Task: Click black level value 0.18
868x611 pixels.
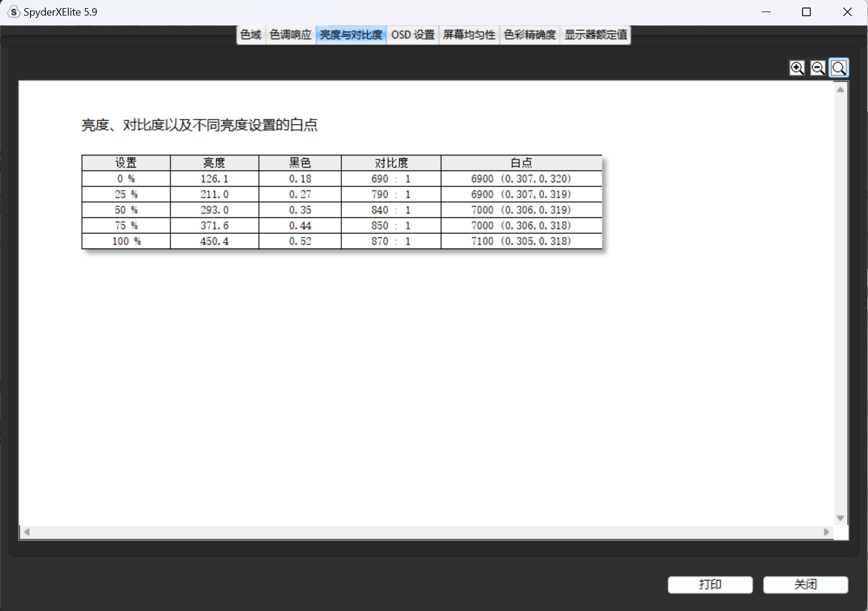Action: [300, 179]
